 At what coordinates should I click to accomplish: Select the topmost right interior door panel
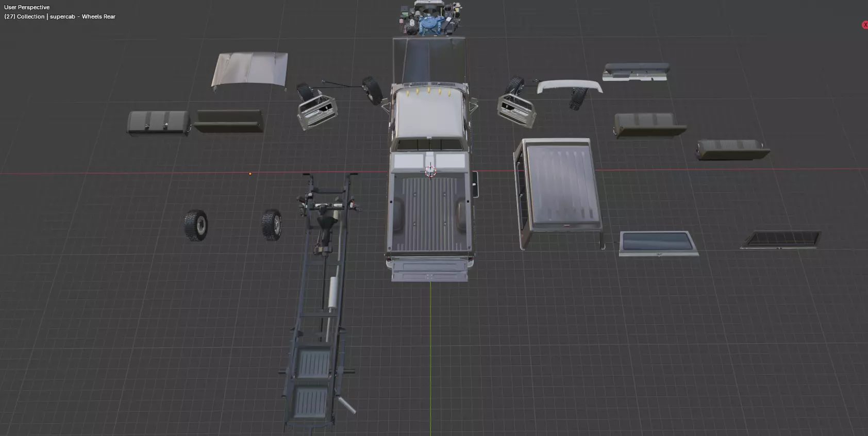[637, 72]
